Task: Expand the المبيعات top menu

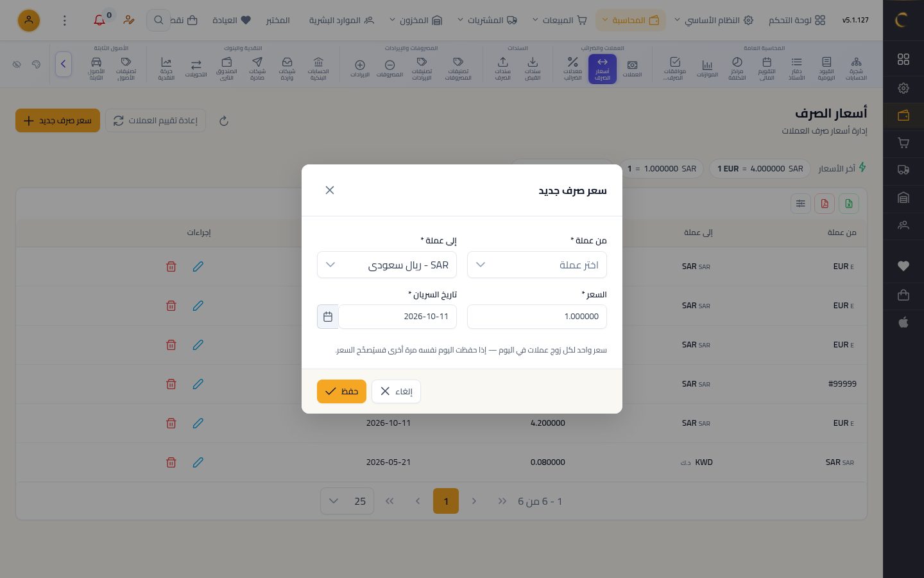Action: click(560, 21)
